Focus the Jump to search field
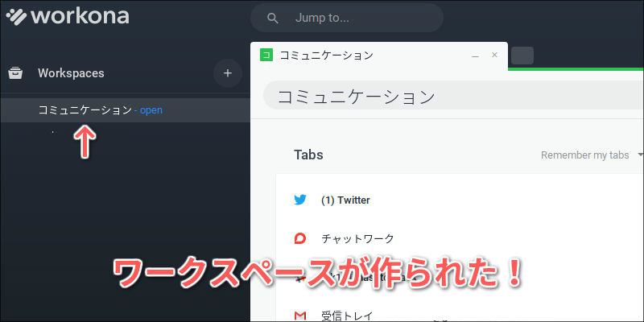The width and height of the screenshot is (644, 322). click(347, 18)
